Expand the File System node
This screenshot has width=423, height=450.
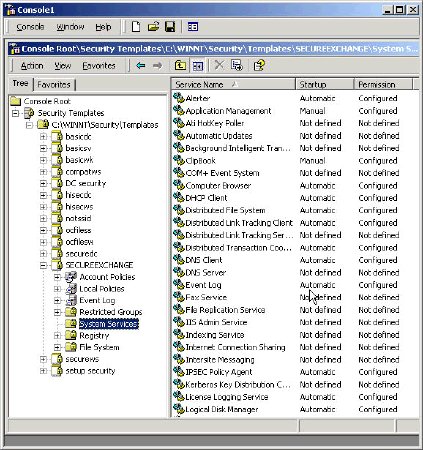coord(57,347)
